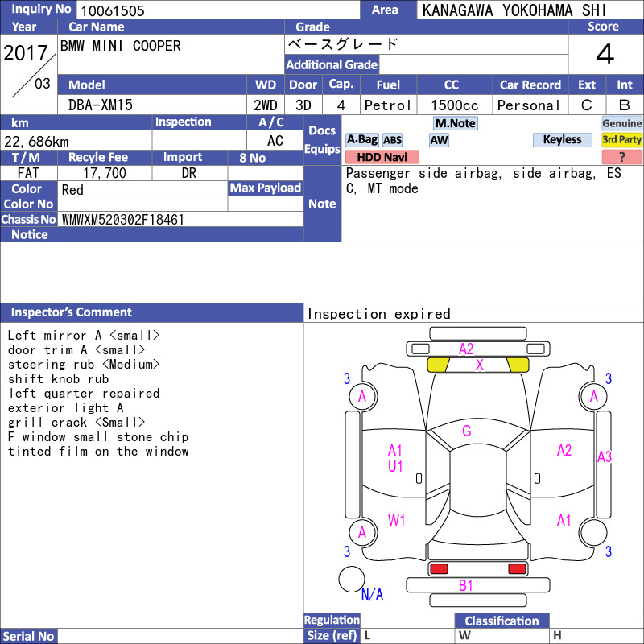Click the note text about passenger side airbag
This screenshot has width=644, height=644.
pos(484,180)
